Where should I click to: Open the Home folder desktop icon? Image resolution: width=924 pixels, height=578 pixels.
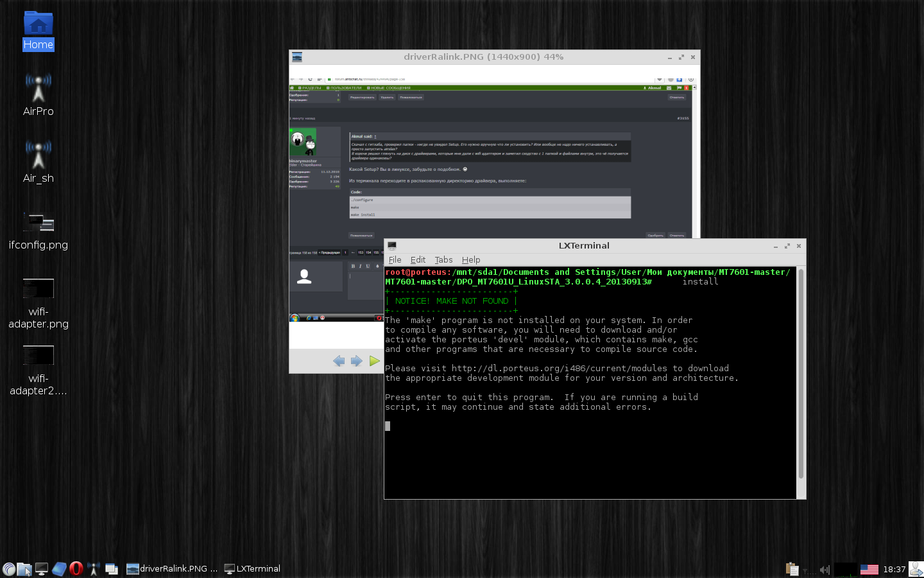coord(38,31)
